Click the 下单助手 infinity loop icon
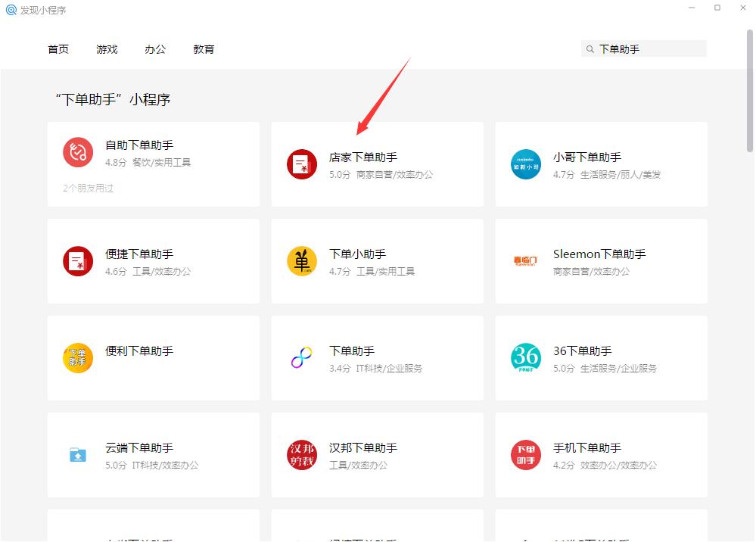This screenshot has height=542, width=756. click(x=302, y=358)
